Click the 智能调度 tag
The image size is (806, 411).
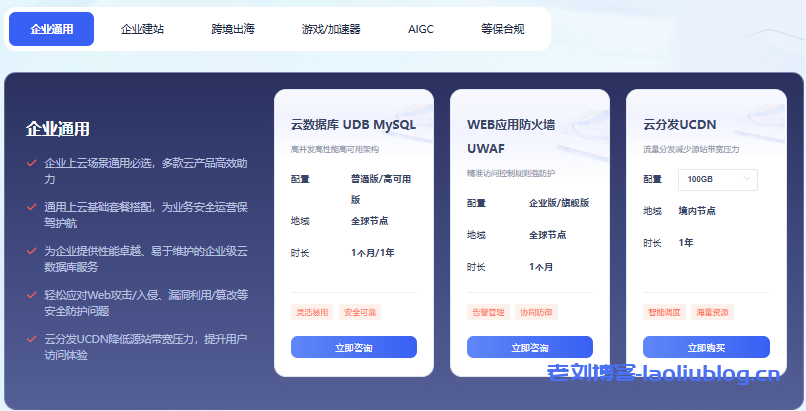tap(664, 312)
